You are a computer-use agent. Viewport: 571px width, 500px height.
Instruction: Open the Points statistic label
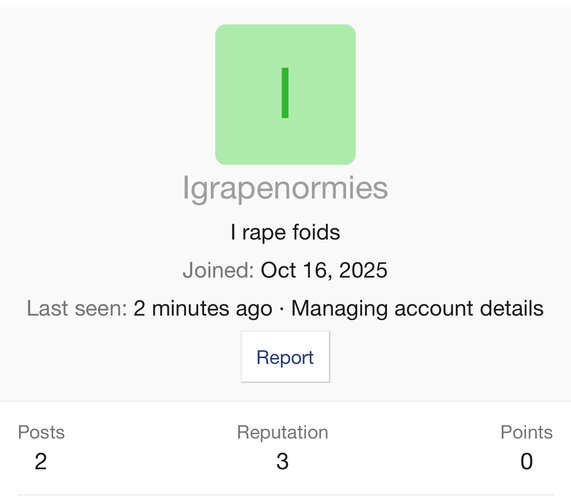[x=527, y=432]
